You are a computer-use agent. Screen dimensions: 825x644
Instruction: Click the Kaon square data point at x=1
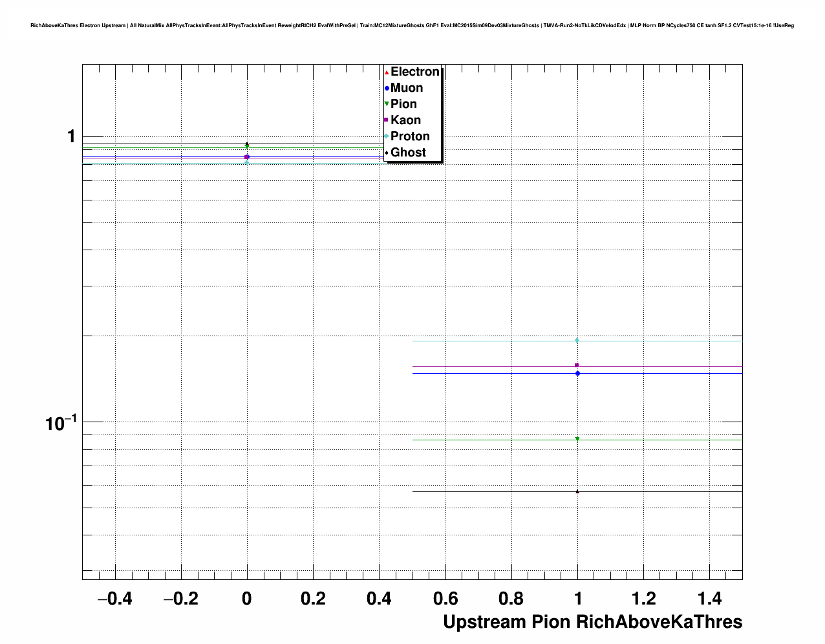coord(577,365)
